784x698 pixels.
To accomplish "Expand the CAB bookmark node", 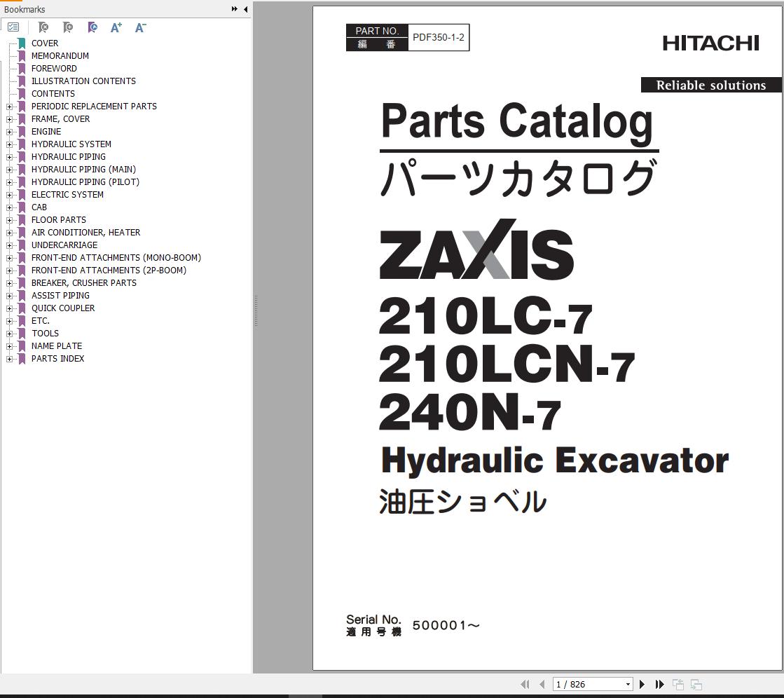I will pos(9,207).
